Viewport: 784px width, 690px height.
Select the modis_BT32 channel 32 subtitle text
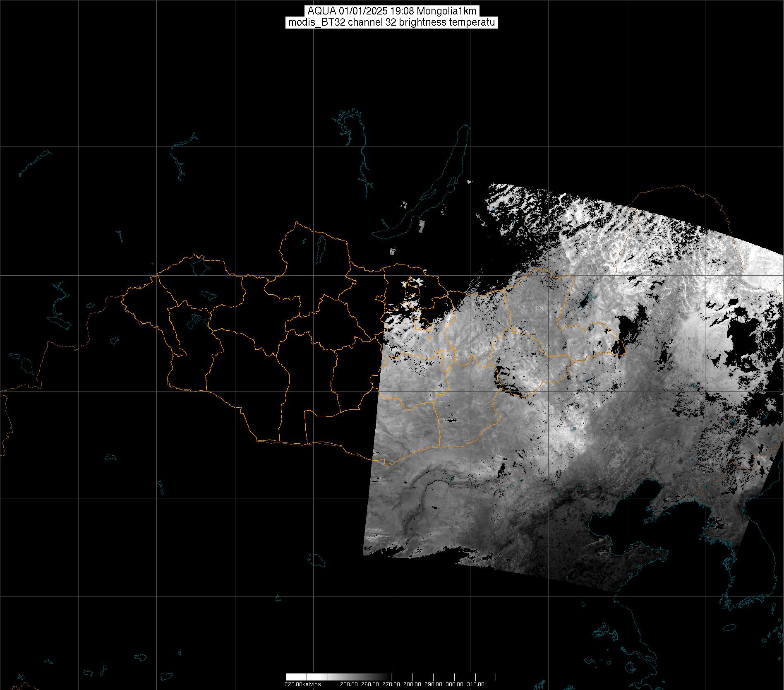(392, 22)
